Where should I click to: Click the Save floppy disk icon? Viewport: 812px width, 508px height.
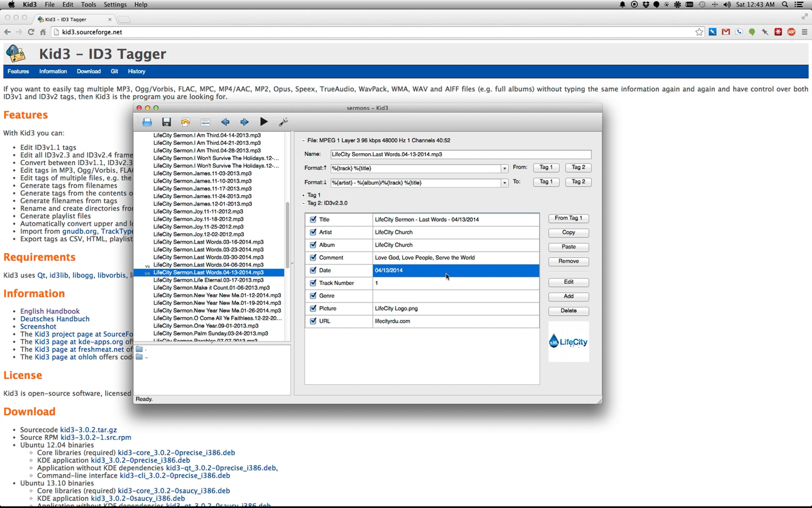point(166,122)
